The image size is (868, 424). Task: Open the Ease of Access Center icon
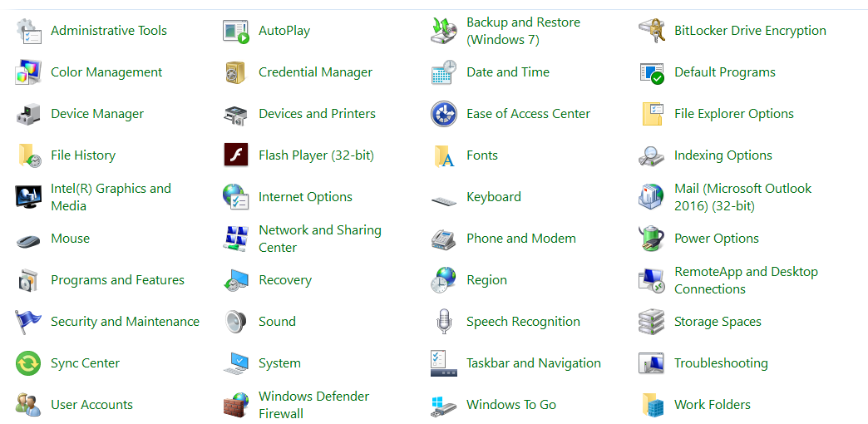tap(444, 114)
